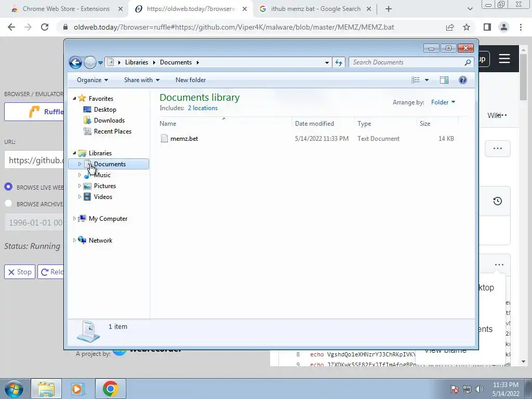Click the Explorer forward navigation arrow
This screenshot has width=532, height=399.
point(90,62)
